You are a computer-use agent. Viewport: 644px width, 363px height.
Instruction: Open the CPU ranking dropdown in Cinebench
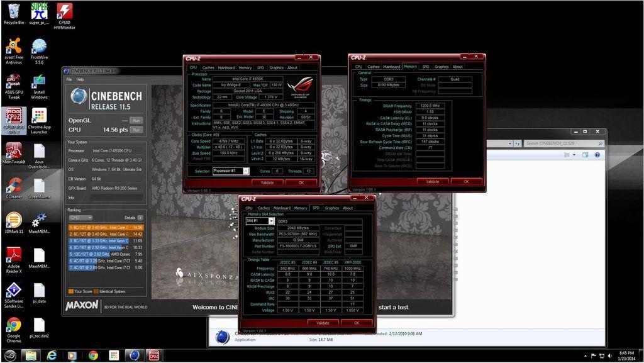(x=80, y=218)
